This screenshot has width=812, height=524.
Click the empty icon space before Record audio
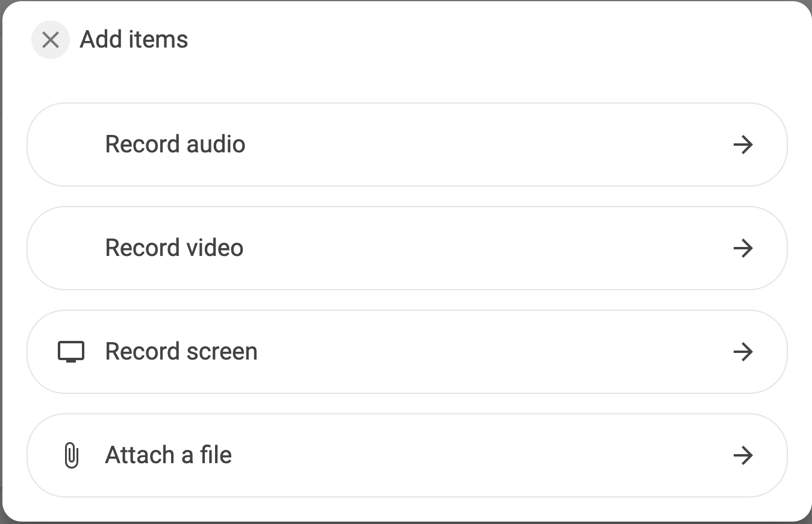click(x=71, y=145)
